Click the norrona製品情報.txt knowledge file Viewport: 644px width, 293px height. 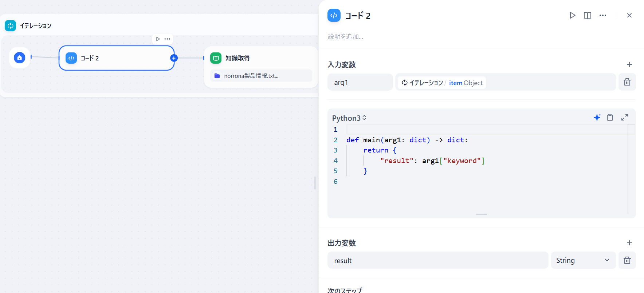point(261,76)
